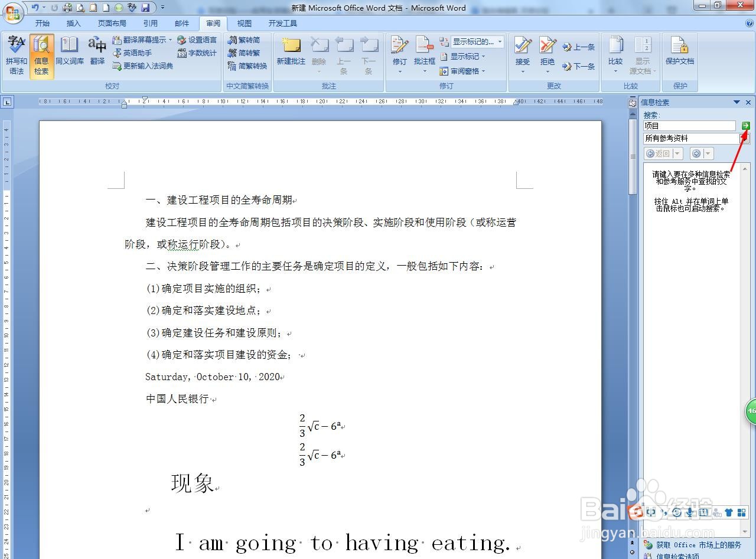
Task: Switch to the 视图 ribbon tab
Action: pos(245,24)
